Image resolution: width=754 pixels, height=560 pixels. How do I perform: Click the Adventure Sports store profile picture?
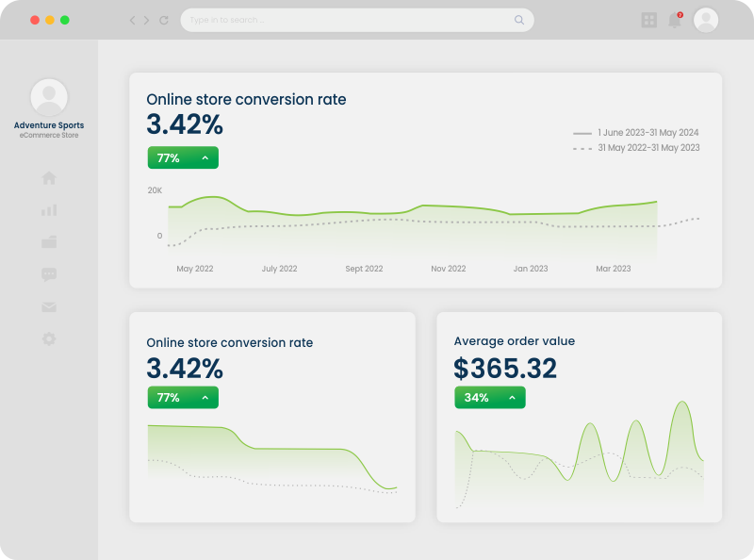click(49, 97)
